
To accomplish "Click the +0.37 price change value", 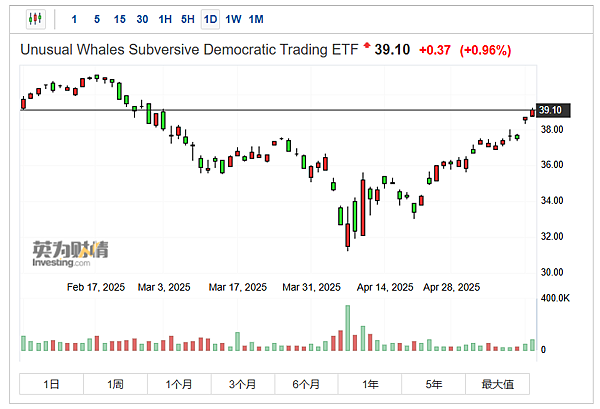I will [435, 50].
